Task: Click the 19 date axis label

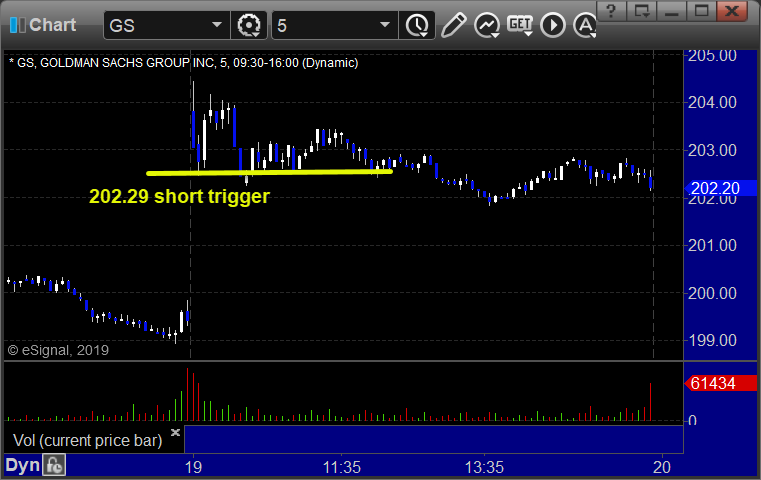Action: coord(193,467)
